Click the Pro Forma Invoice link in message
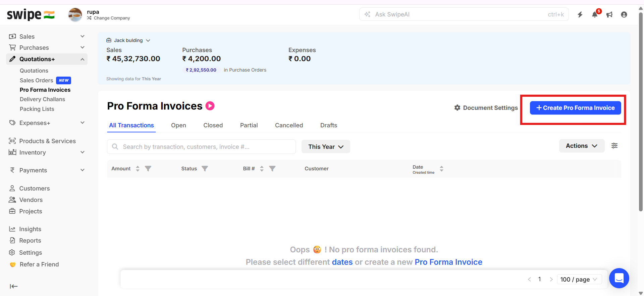 click(448, 262)
